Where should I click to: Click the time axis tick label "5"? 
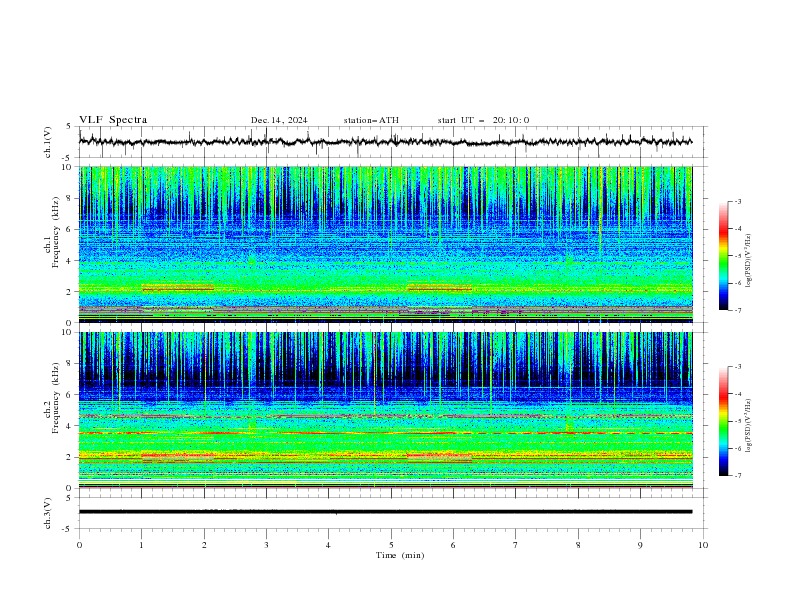pyautogui.click(x=391, y=545)
